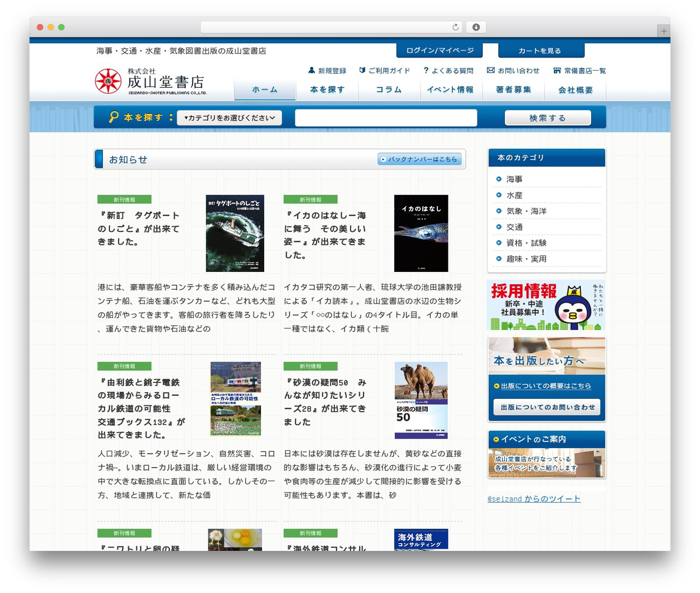700x593 pixels.
Task: Select 気象・海洋 category in sidebar
Action: tap(526, 211)
